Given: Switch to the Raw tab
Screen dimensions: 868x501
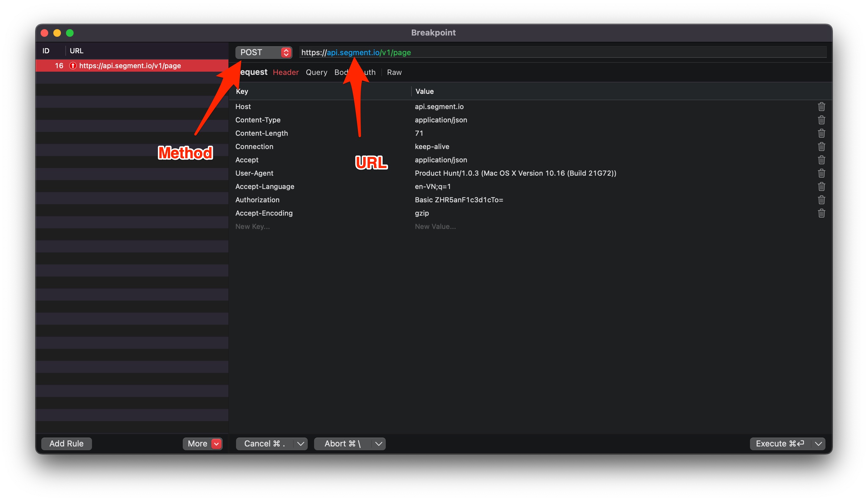Looking at the screenshot, I should pyautogui.click(x=394, y=72).
